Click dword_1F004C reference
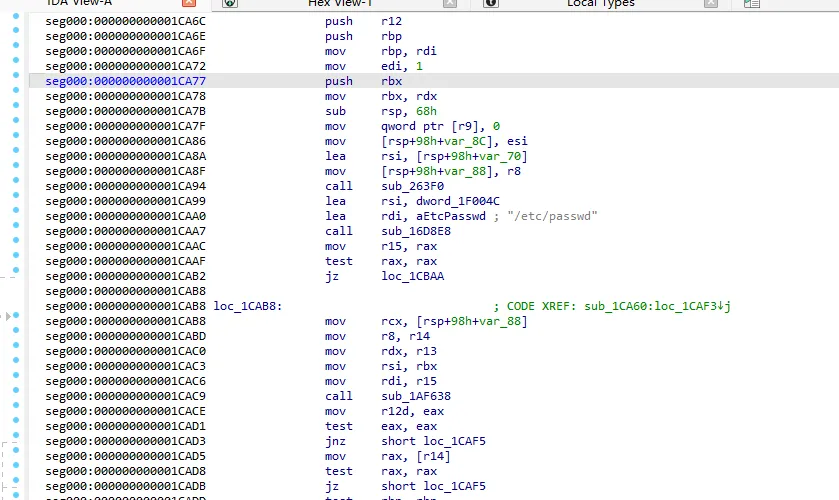 458,201
